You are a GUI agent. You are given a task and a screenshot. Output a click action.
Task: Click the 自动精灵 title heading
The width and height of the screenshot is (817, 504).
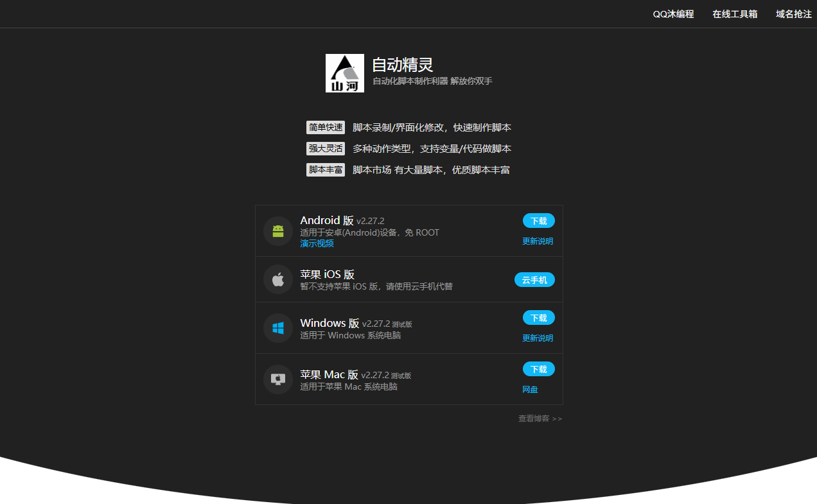click(x=403, y=65)
